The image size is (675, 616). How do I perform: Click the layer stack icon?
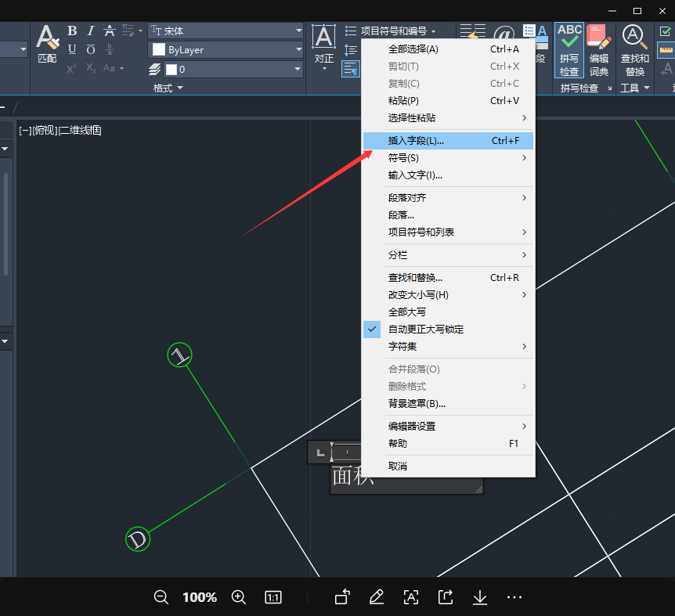pyautogui.click(x=154, y=69)
